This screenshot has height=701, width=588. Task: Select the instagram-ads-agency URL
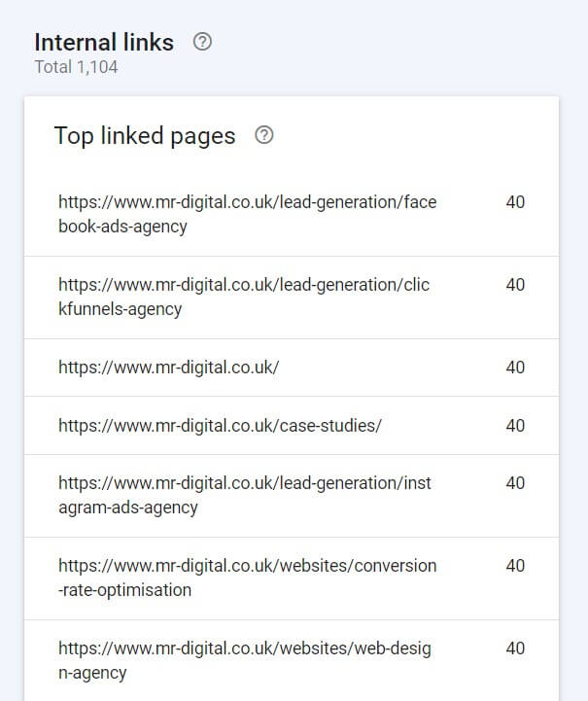coord(244,495)
